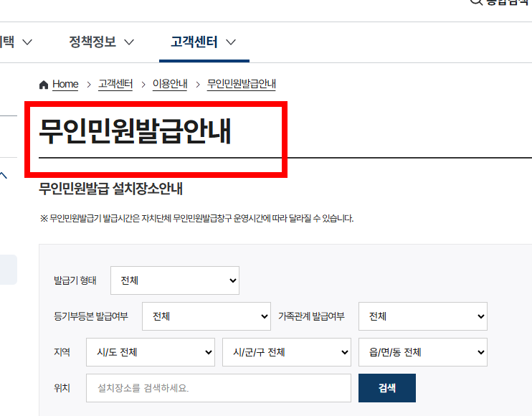Collapse the left sidebar caret

pyautogui.click(x=4, y=176)
